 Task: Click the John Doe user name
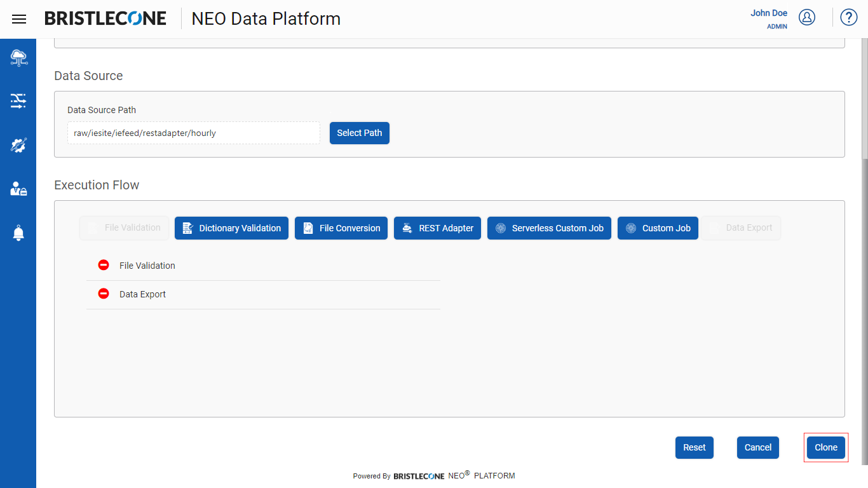coord(769,13)
